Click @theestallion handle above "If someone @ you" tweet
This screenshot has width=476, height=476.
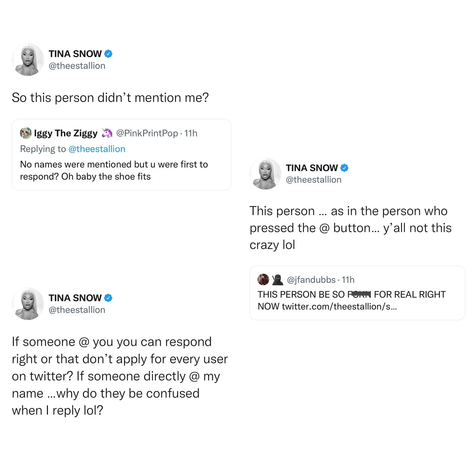click(77, 310)
